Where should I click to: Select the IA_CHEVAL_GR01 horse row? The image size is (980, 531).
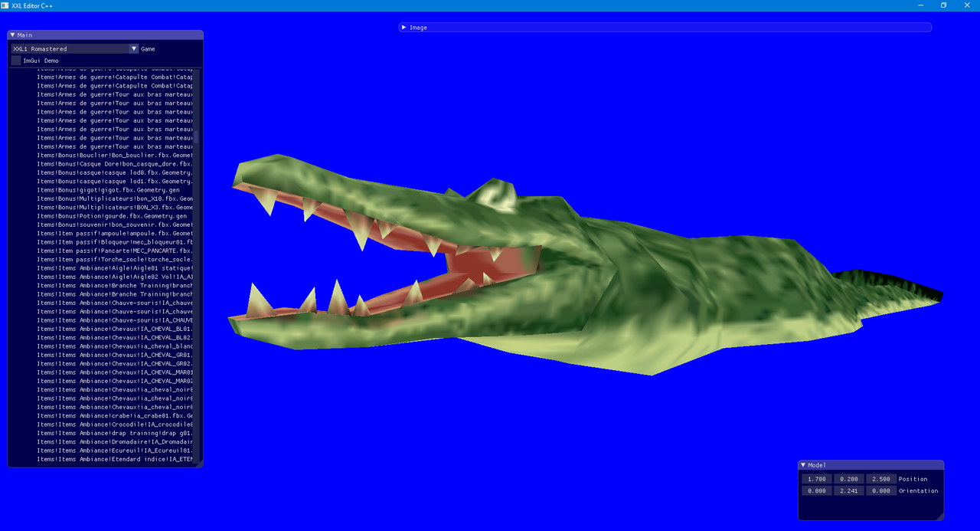click(115, 355)
